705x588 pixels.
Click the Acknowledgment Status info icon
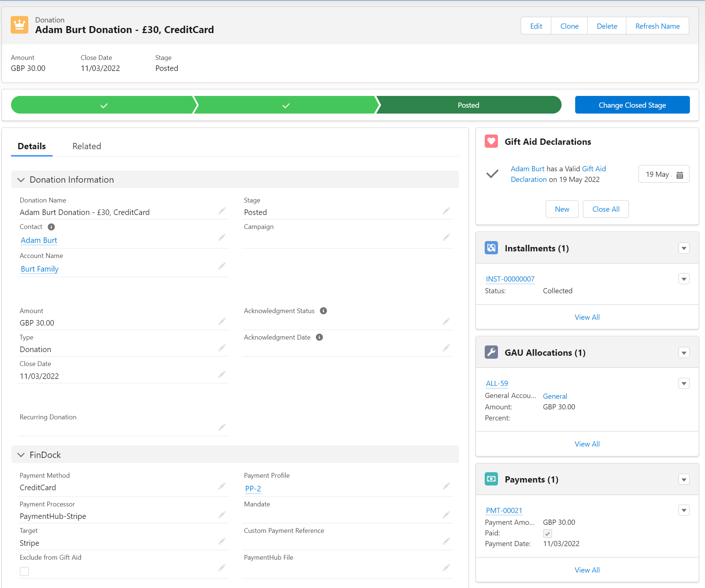(x=323, y=311)
